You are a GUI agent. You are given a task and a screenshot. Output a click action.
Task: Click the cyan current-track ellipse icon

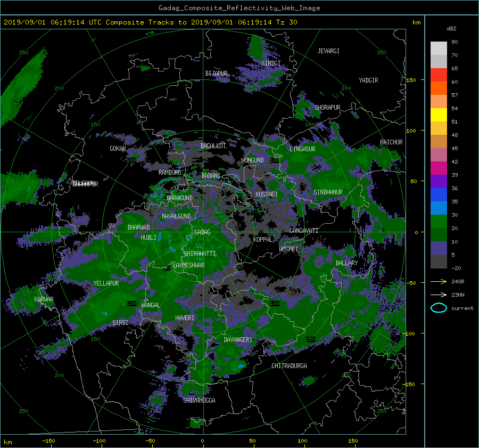click(439, 308)
